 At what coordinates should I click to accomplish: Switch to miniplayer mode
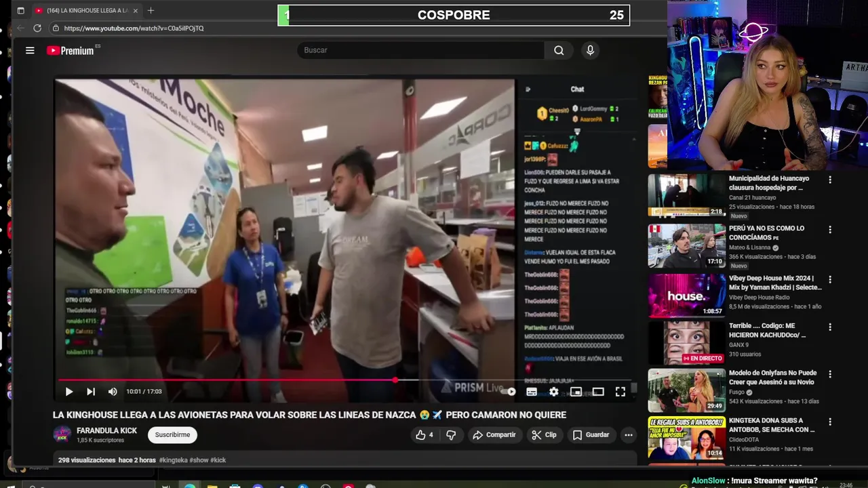click(x=576, y=391)
